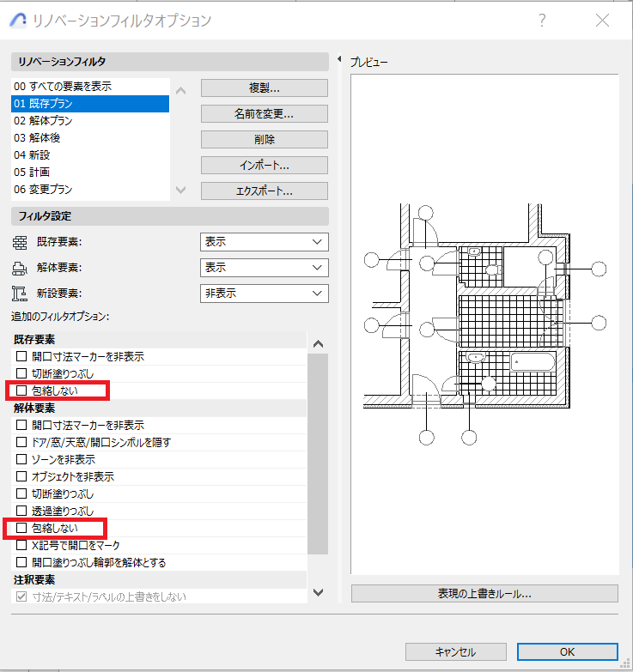Enable 切断塗りつぶし under 既存要素
Image resolution: width=633 pixels, height=672 pixels.
pos(22,373)
